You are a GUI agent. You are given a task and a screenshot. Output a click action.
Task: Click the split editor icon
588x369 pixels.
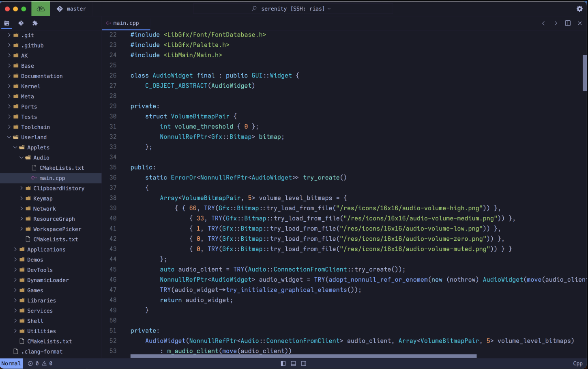(x=568, y=23)
